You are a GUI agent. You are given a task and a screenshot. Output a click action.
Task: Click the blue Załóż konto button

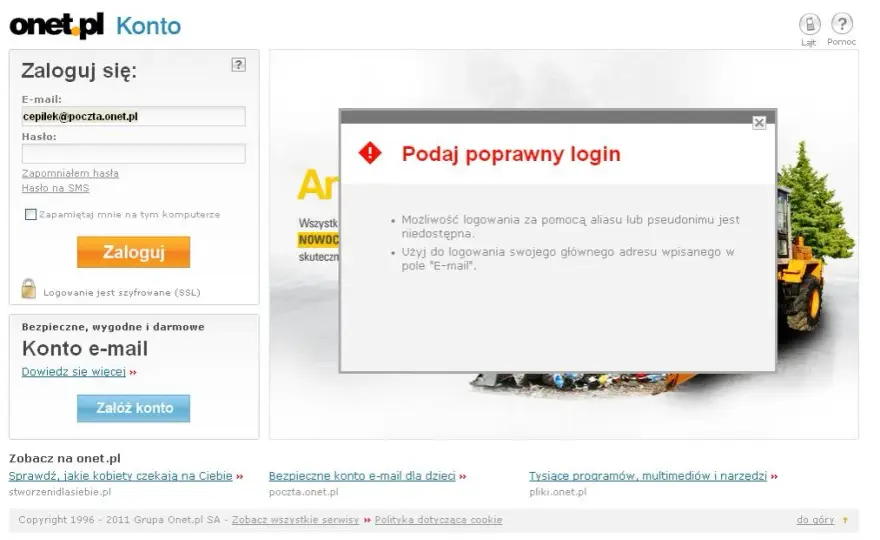coord(134,408)
